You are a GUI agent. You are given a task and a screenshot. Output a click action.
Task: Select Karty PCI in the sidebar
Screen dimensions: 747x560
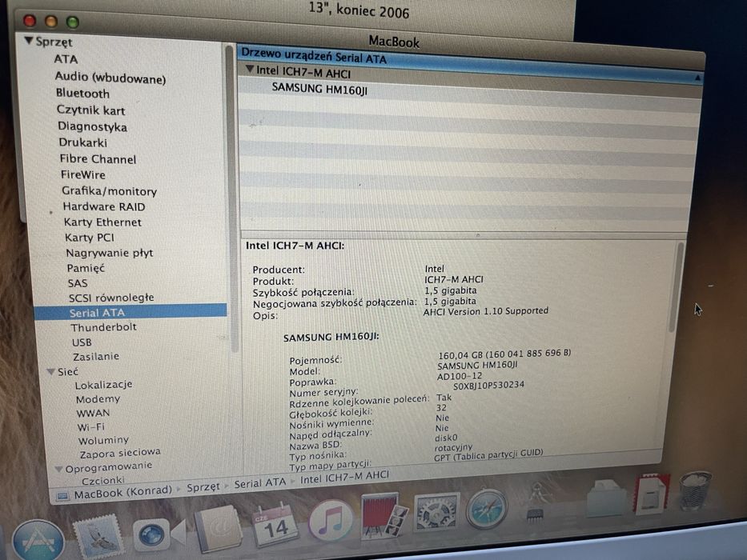89,238
